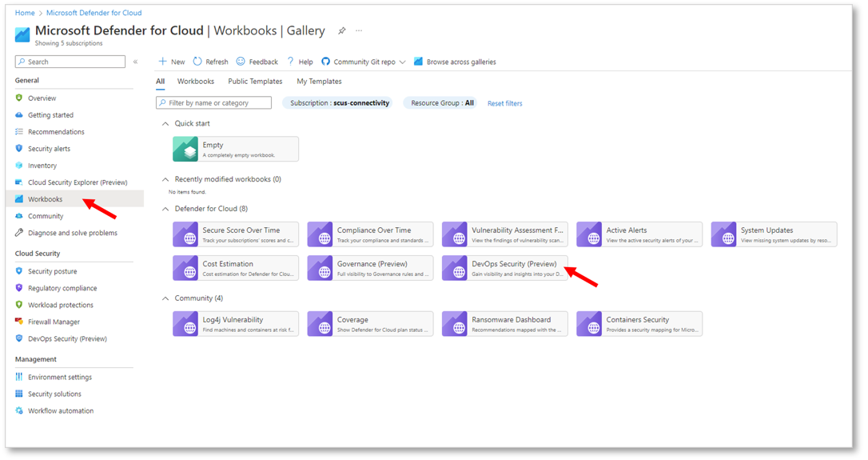Click the Browse across galleries icon
The width and height of the screenshot is (868, 460).
pyautogui.click(x=419, y=62)
